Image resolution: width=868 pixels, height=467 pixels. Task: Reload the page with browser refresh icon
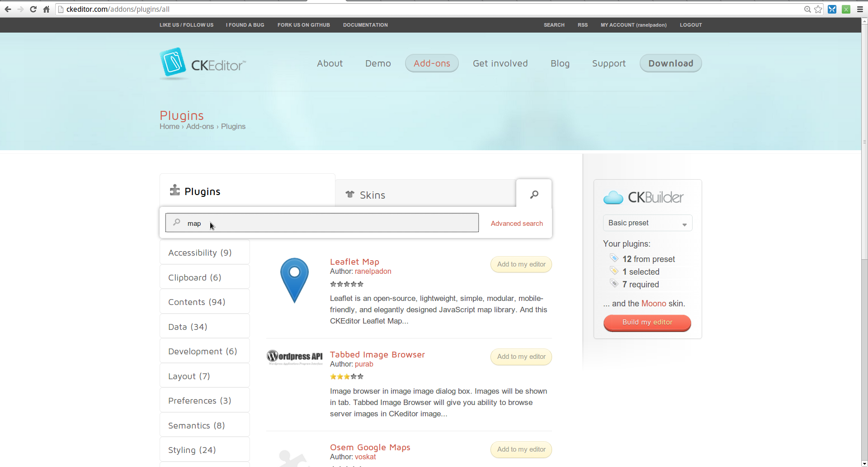point(33,9)
